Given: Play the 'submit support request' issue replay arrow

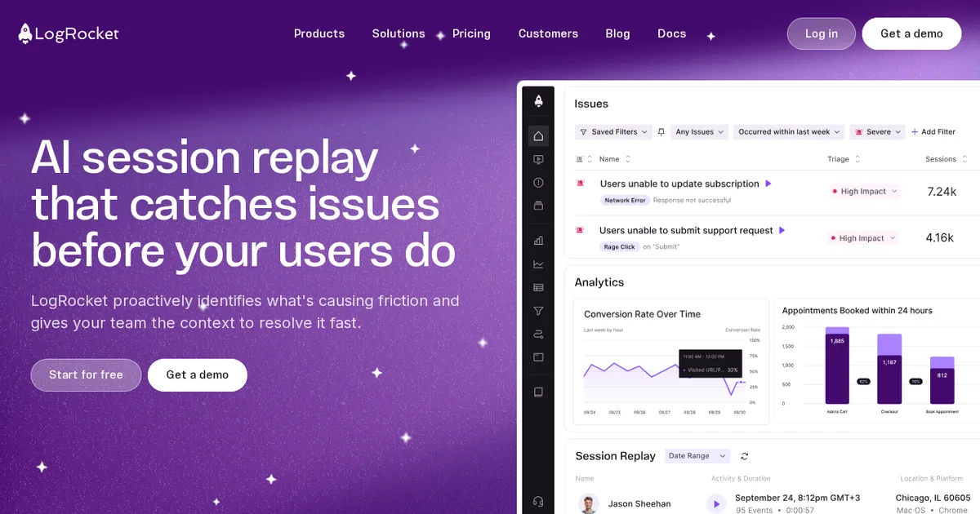Looking at the screenshot, I should 782,230.
